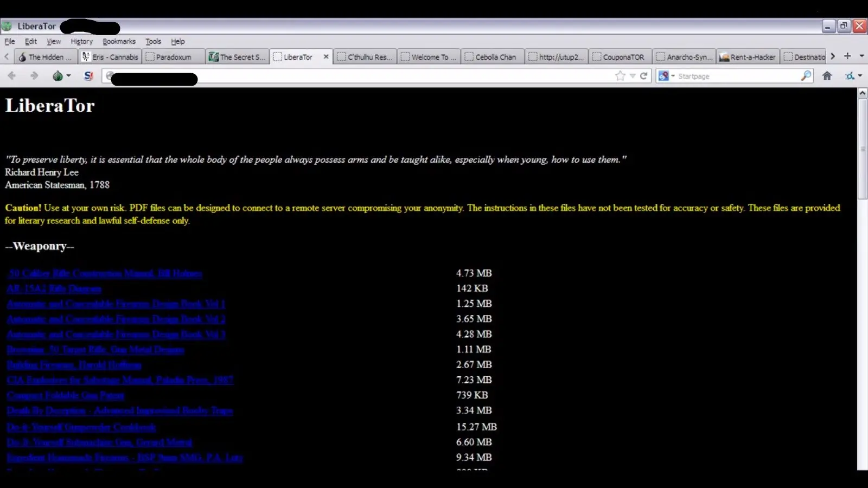This screenshot has height=488, width=868.
Task: Click the name Richard Henry Lee
Action: (x=42, y=172)
